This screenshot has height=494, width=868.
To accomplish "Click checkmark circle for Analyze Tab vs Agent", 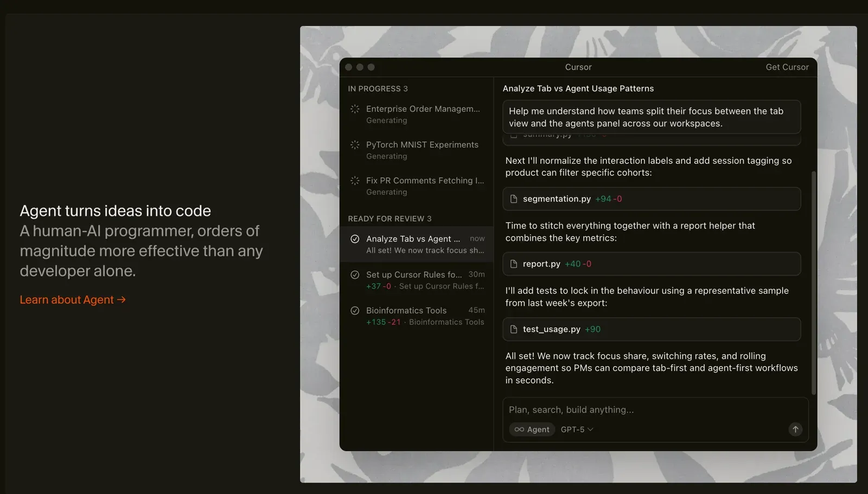I will click(x=355, y=239).
